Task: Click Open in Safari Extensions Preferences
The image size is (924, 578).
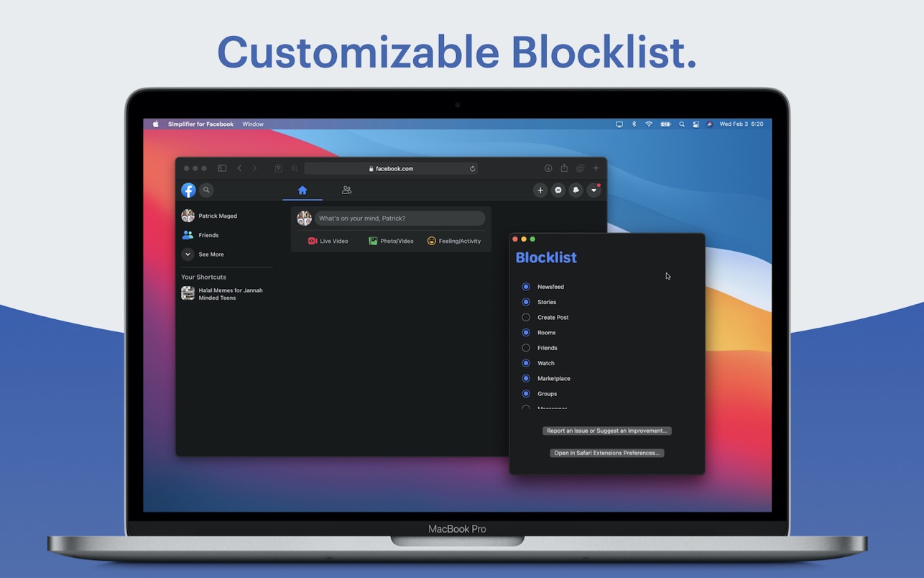Action: pyautogui.click(x=607, y=453)
